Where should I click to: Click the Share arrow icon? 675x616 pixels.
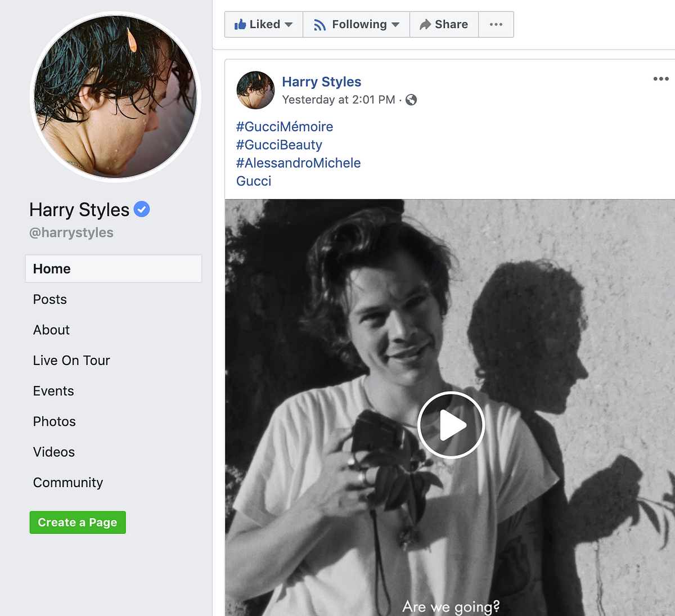click(425, 24)
